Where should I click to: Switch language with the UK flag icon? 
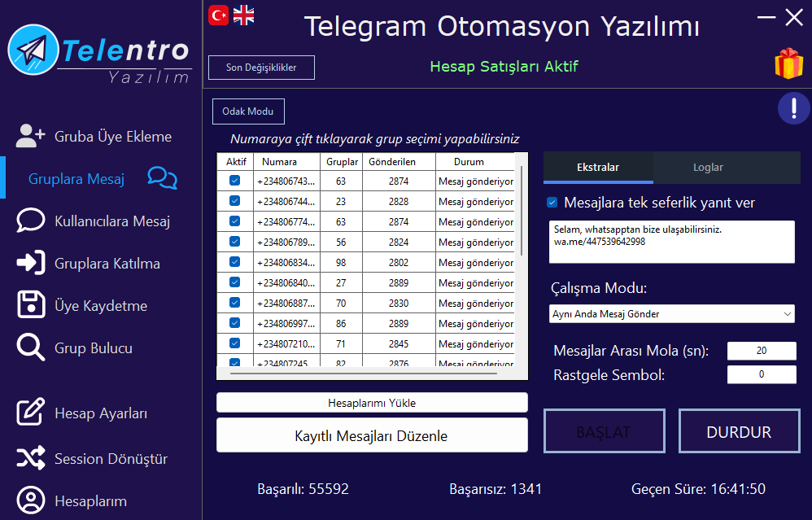coord(243,15)
